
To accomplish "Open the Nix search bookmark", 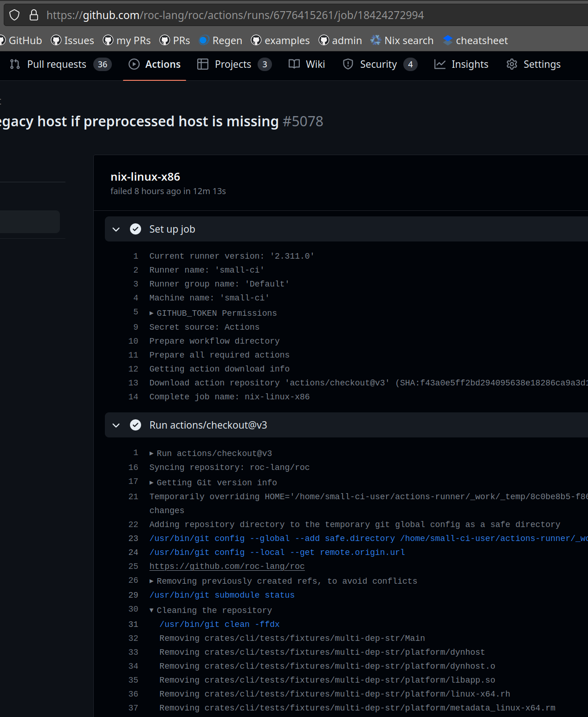I will (x=402, y=40).
